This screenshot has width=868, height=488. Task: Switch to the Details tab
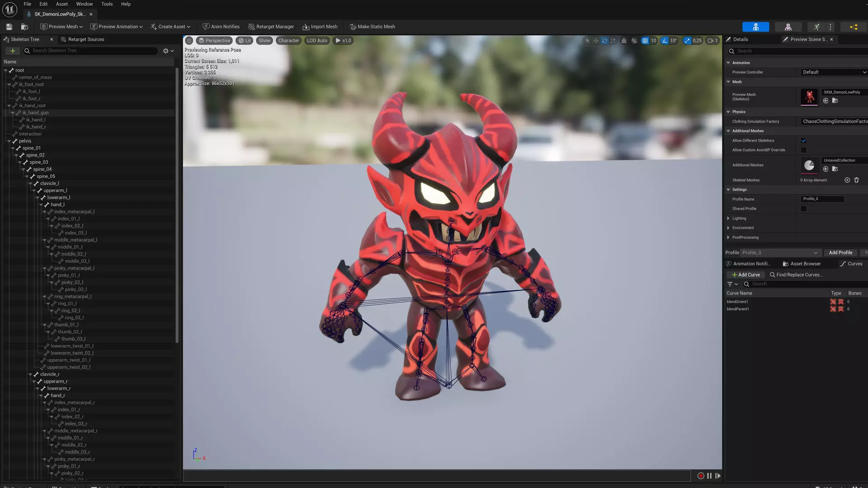(737, 39)
